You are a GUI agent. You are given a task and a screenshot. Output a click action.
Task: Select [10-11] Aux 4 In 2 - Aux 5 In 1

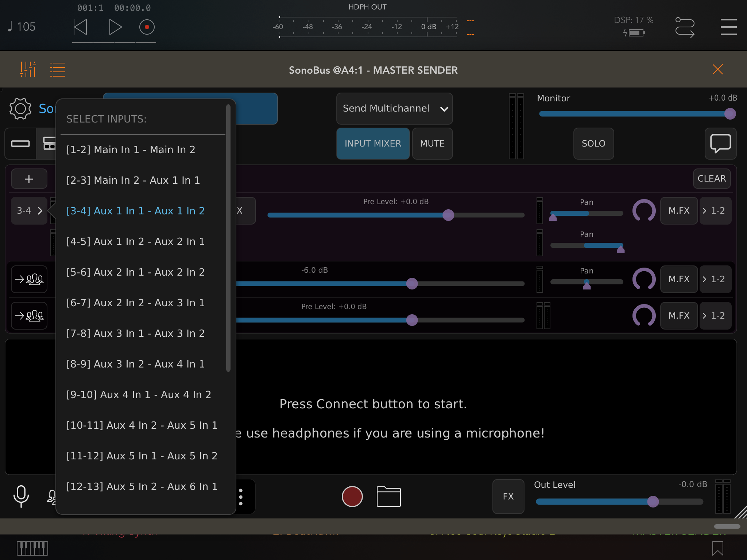coord(142,425)
